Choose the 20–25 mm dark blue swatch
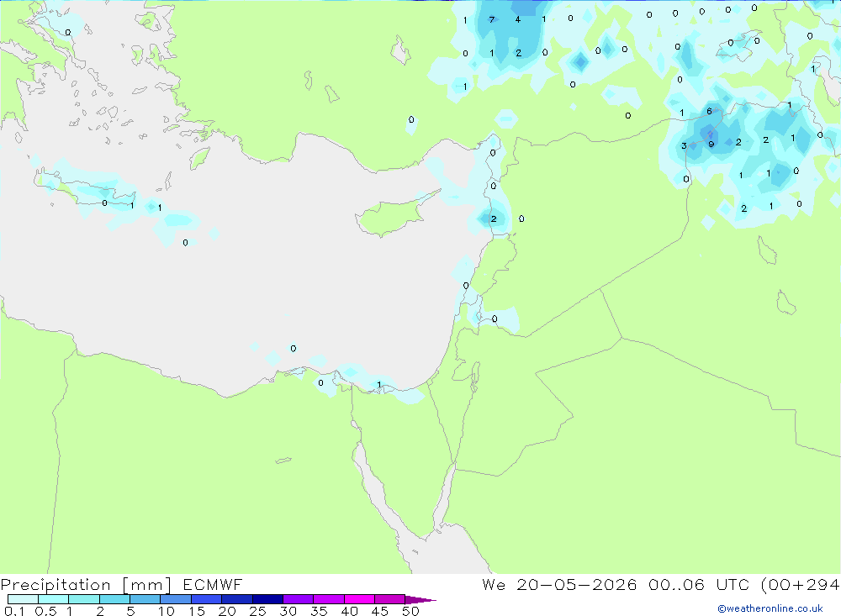Viewport: 841px width, 616px height. click(x=237, y=599)
